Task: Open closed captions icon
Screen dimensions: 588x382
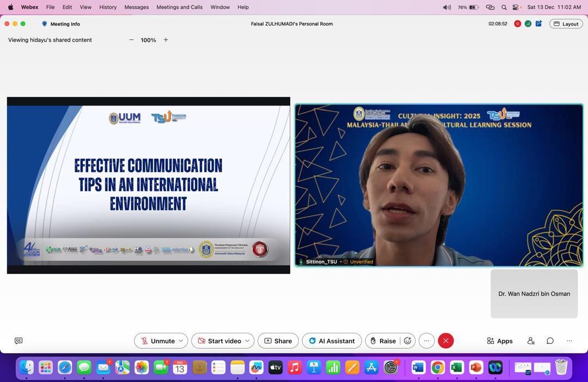Action: [x=19, y=341]
